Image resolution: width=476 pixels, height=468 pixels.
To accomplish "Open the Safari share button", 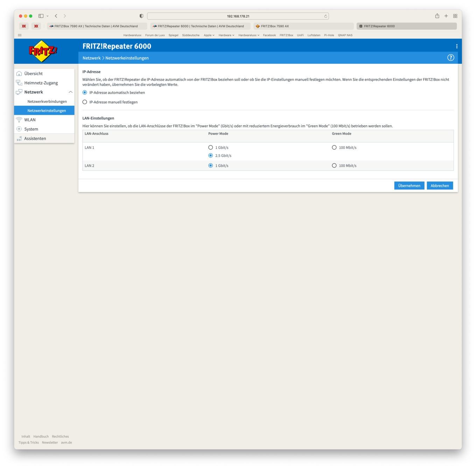I will coord(437,16).
